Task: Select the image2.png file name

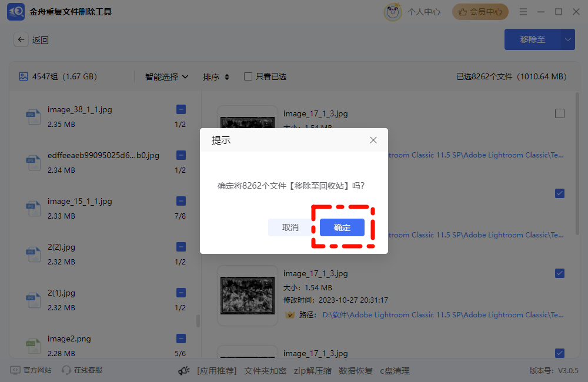Action: (x=69, y=339)
